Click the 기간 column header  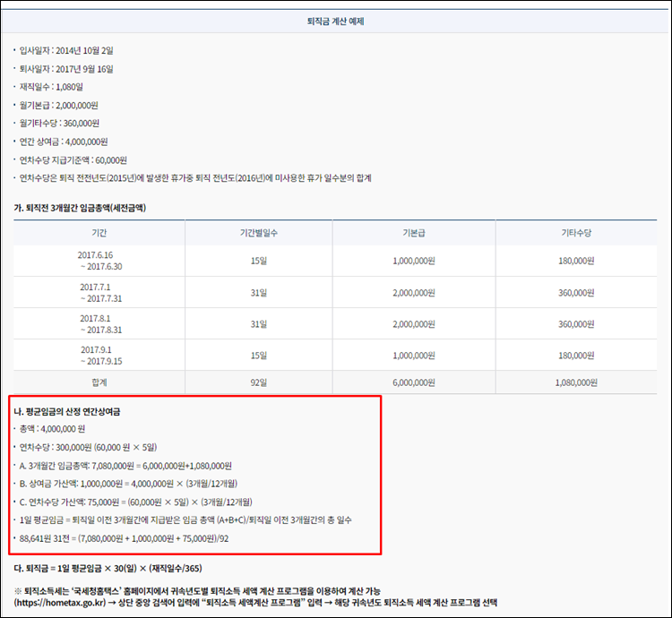coord(99,233)
